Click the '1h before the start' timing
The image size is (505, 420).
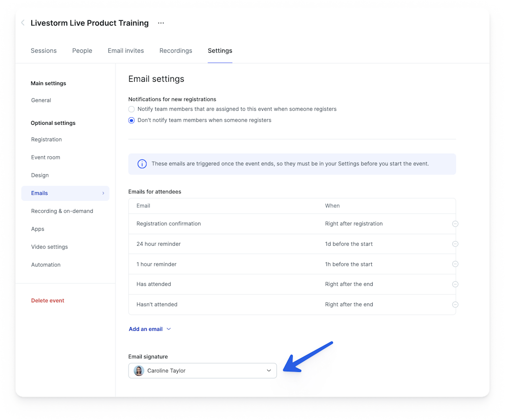(349, 264)
